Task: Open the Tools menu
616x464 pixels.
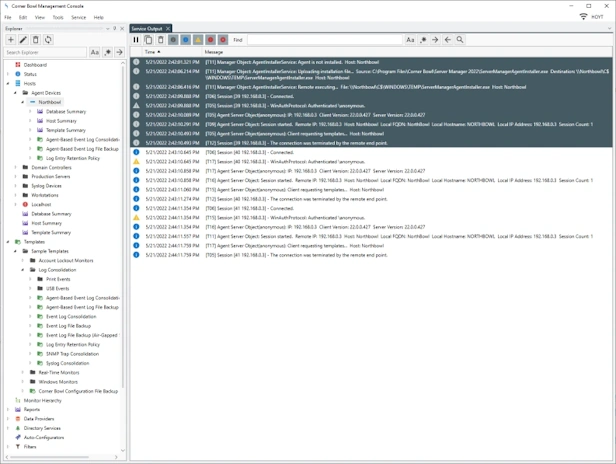Action: coord(58,17)
